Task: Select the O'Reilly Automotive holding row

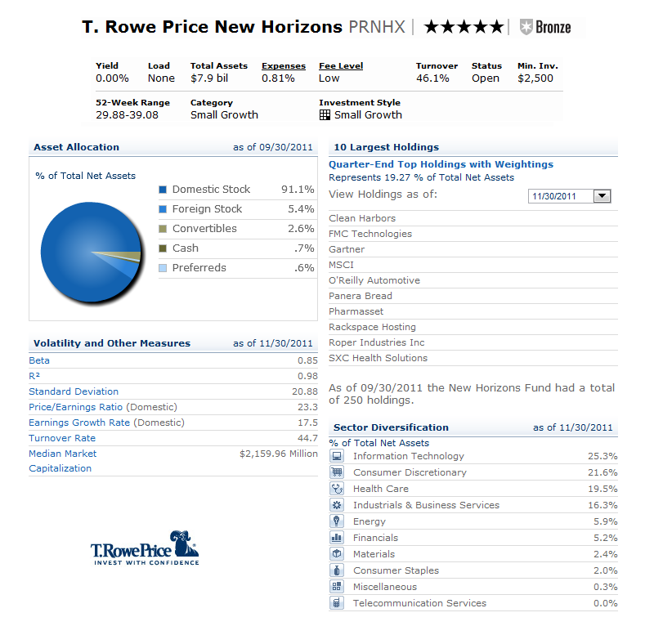Action: coord(473,280)
